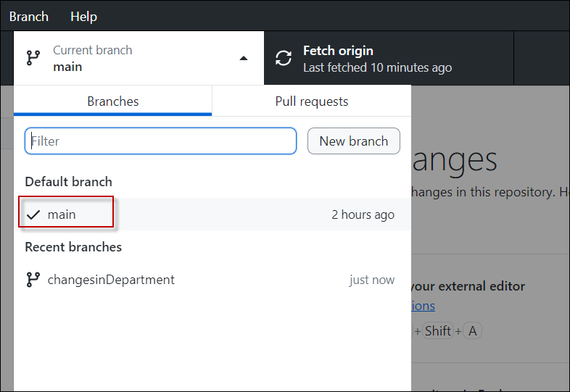Click the 'Last fetched 10 minutes ago' text

[x=377, y=67]
